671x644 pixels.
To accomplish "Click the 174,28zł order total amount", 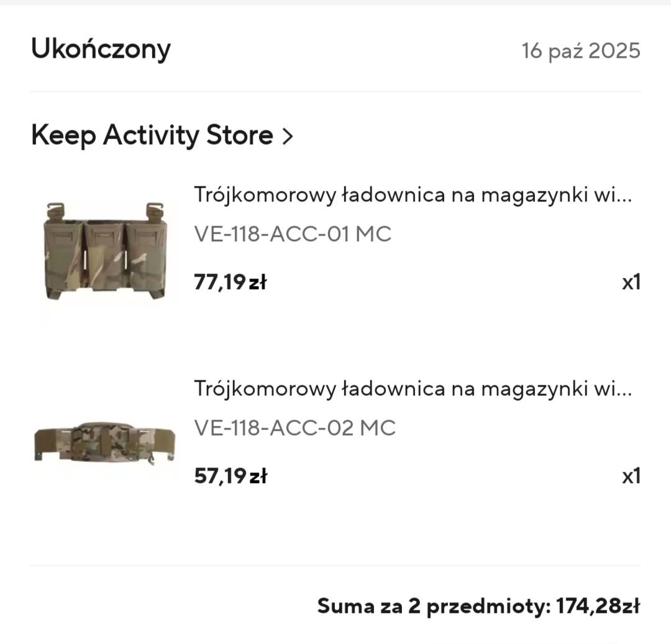I will [598, 605].
